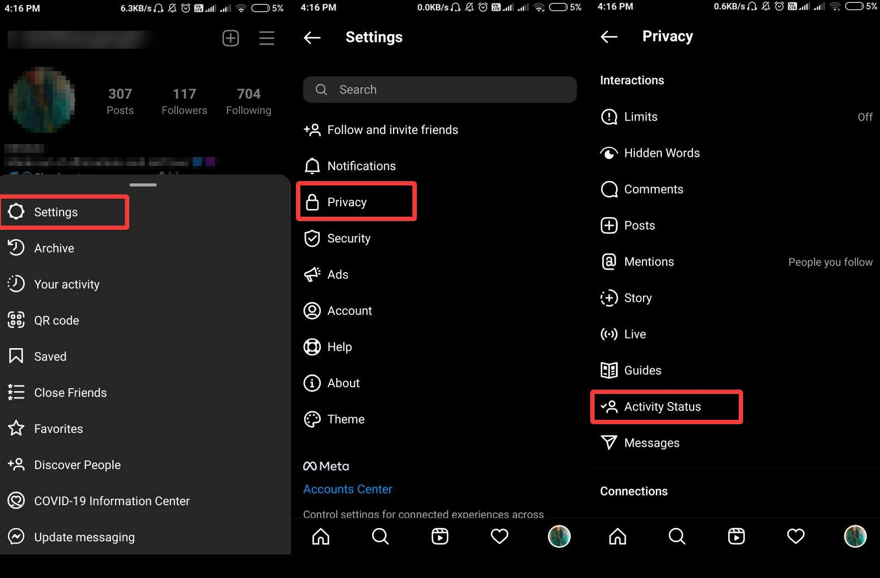Image resolution: width=880 pixels, height=578 pixels.
Task: Tap Search icon in Privacy bottom bar
Action: tap(677, 536)
